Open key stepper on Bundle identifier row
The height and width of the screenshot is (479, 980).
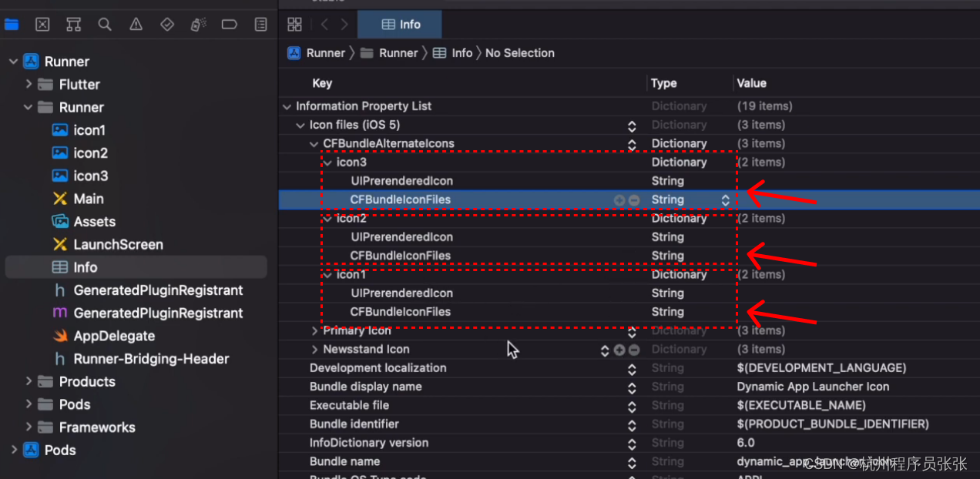tap(632, 424)
